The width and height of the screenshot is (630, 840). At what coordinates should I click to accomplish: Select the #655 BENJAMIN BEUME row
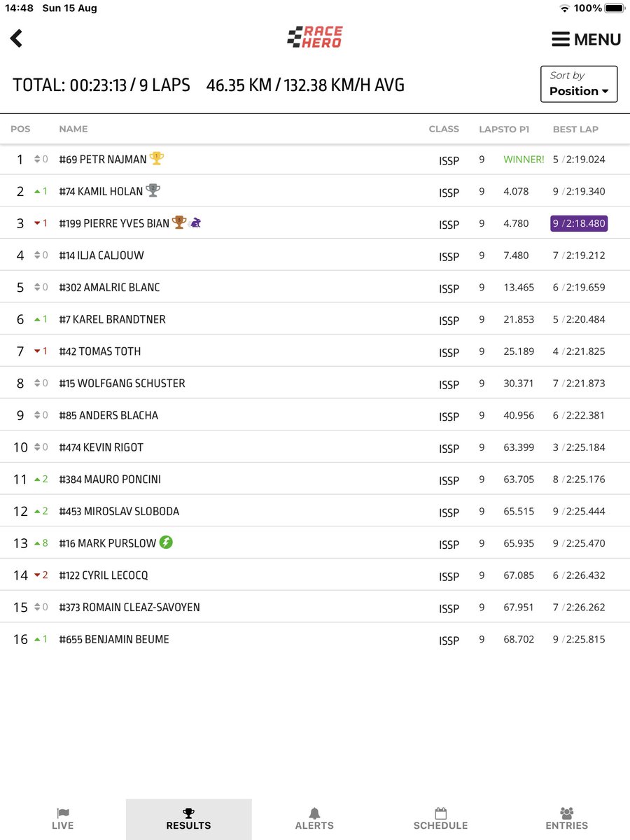(x=315, y=639)
